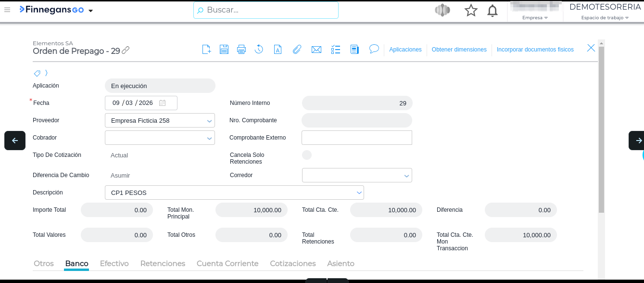Switch to the Retenciones tab
This screenshot has width=644, height=283.
[x=163, y=264]
